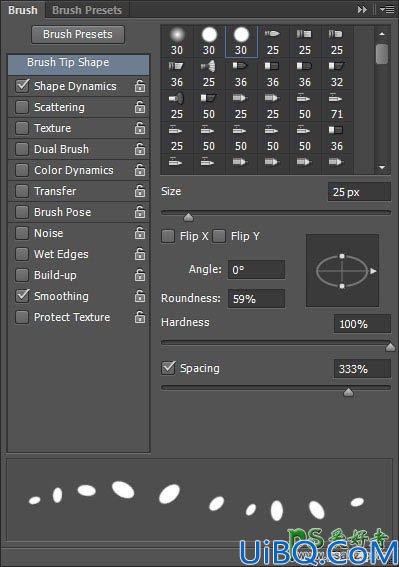
Task: Enable the Protect Texture checkbox
Action: (x=22, y=317)
